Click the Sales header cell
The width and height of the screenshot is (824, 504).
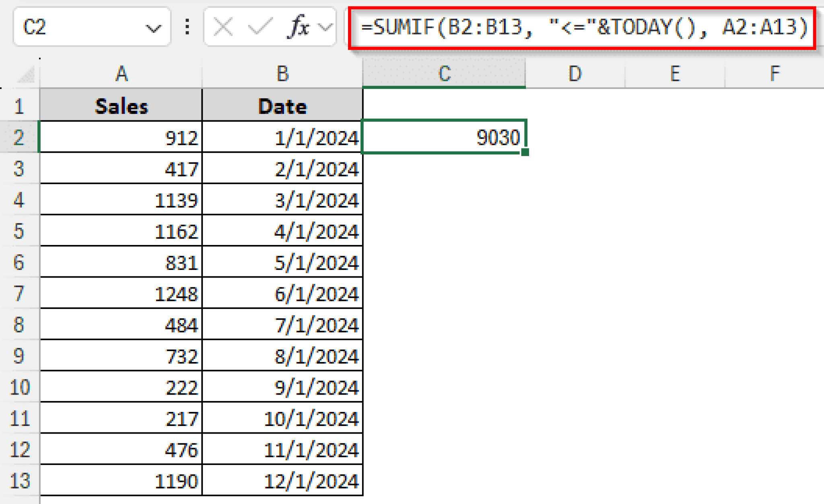pos(121,106)
